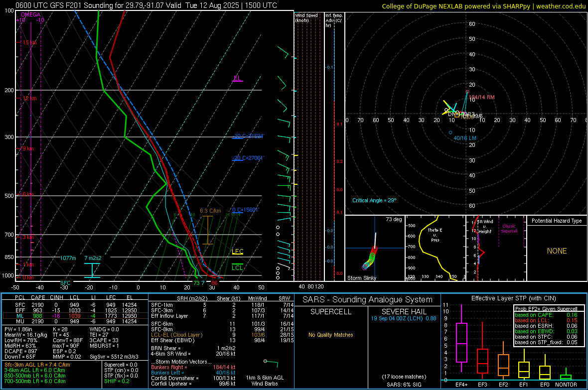Click the Eff Inflow Layer row
The height and width of the screenshot is (390, 588).
(x=221, y=316)
